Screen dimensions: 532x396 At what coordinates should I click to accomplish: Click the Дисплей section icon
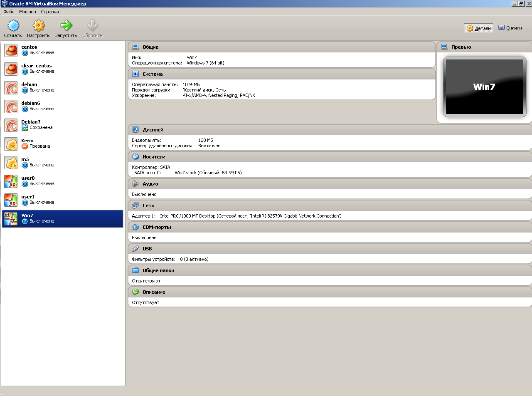point(135,130)
